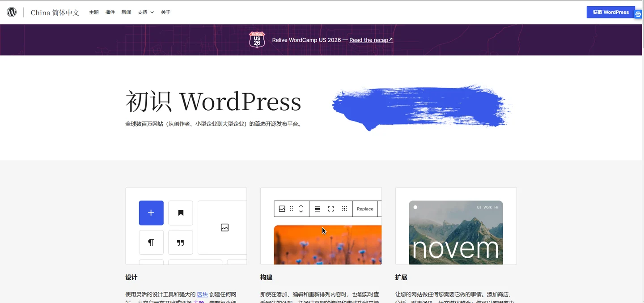Click the 构建 heading
Image resolution: width=644 pixels, height=303 pixels.
click(267, 277)
